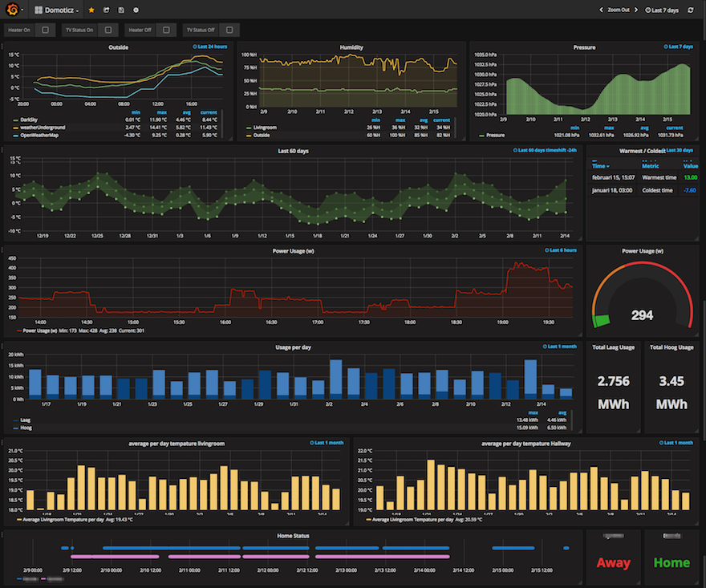Screen dimensions: 706x588
Task: Open the Power Usage (w) gauge title menu
Action: pyautogui.click(x=643, y=251)
